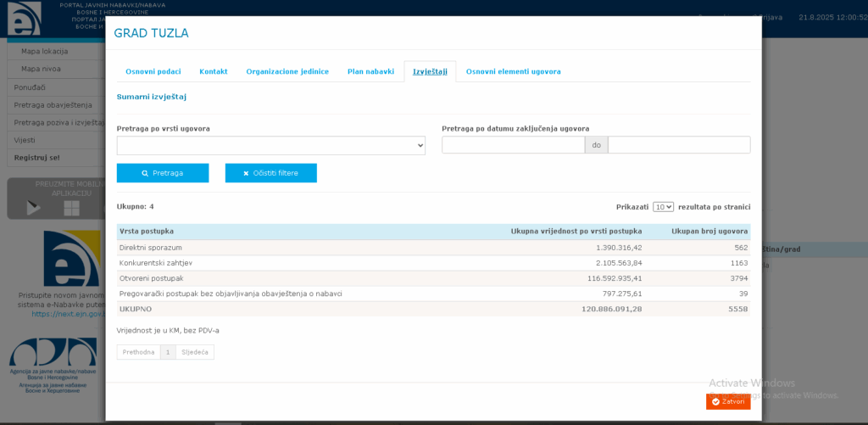Image resolution: width=868 pixels, height=425 pixels.
Task: Open Mapa lokacija in the sidebar
Action: pyautogui.click(x=44, y=51)
